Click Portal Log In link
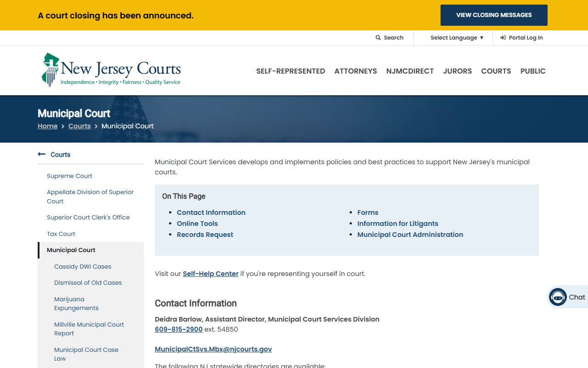 pyautogui.click(x=521, y=38)
